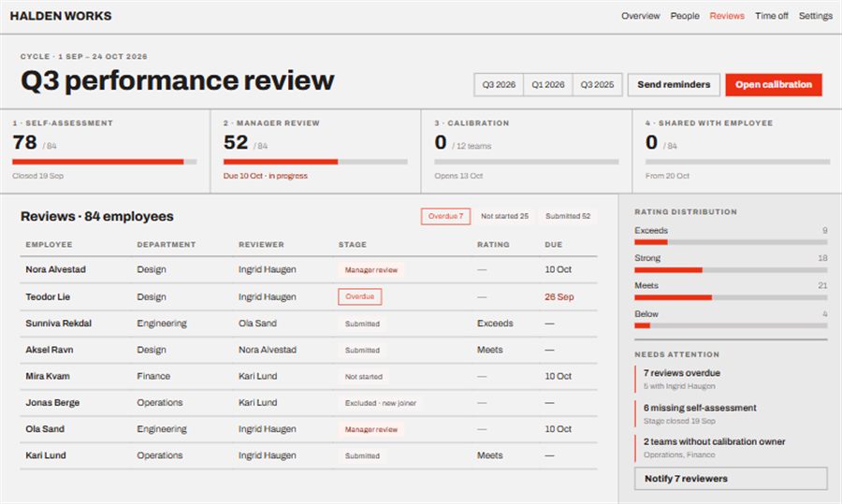842x504 pixels.
Task: Click the Self-assessment progress bar
Action: 105,162
